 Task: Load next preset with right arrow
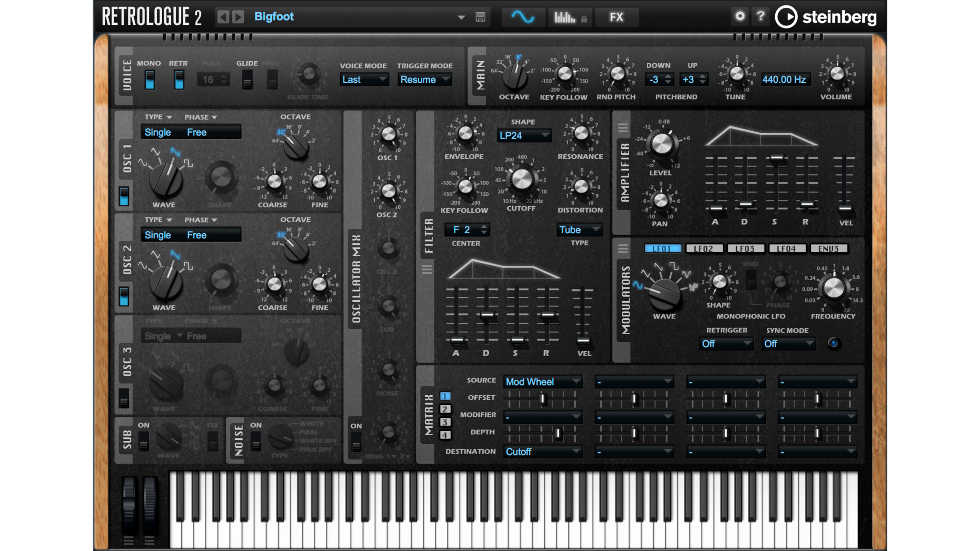[x=238, y=17]
